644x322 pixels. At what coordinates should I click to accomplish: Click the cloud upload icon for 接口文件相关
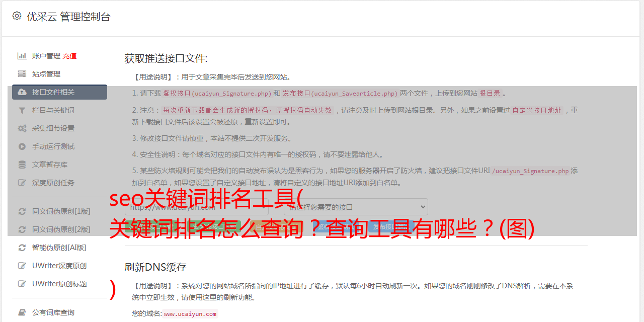pos(22,92)
